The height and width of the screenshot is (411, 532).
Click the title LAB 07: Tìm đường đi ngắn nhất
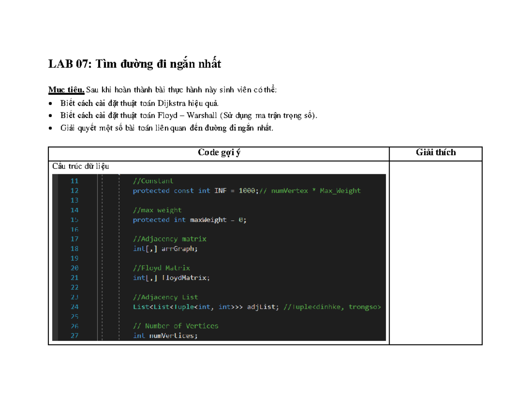pos(134,65)
